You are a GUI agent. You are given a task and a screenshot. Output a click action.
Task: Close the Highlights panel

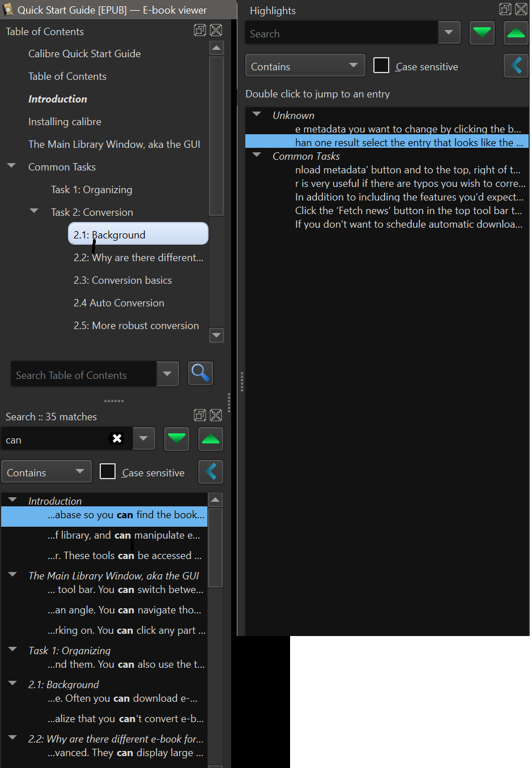(x=521, y=9)
